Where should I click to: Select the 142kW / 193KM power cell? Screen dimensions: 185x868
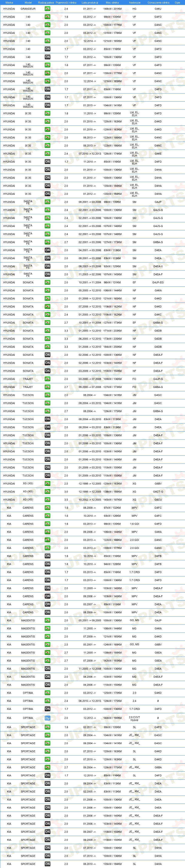pyautogui.click(x=113, y=661)
